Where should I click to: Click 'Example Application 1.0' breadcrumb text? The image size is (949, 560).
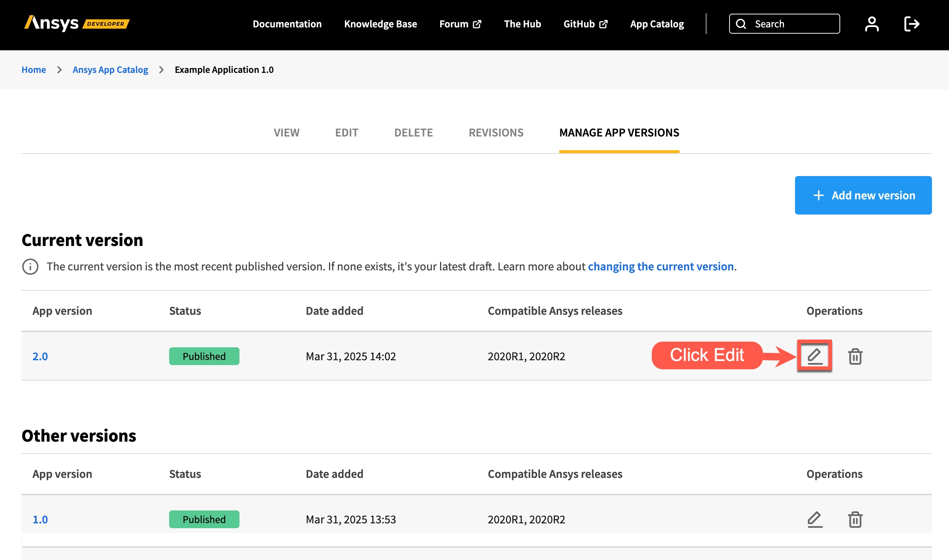tap(224, 70)
